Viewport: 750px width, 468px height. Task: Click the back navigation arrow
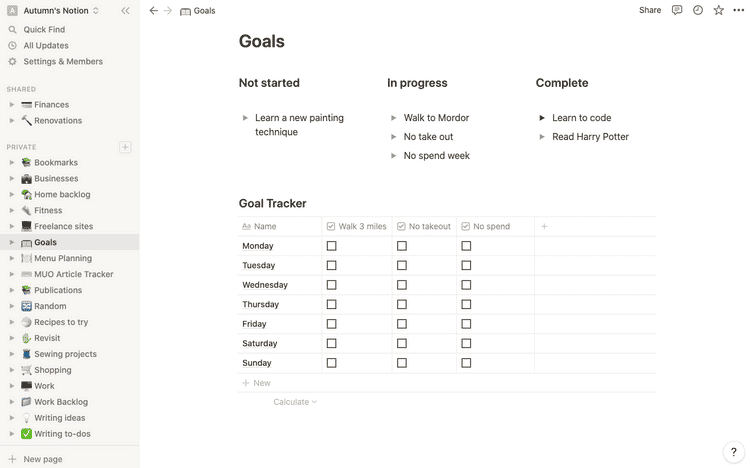click(x=153, y=10)
